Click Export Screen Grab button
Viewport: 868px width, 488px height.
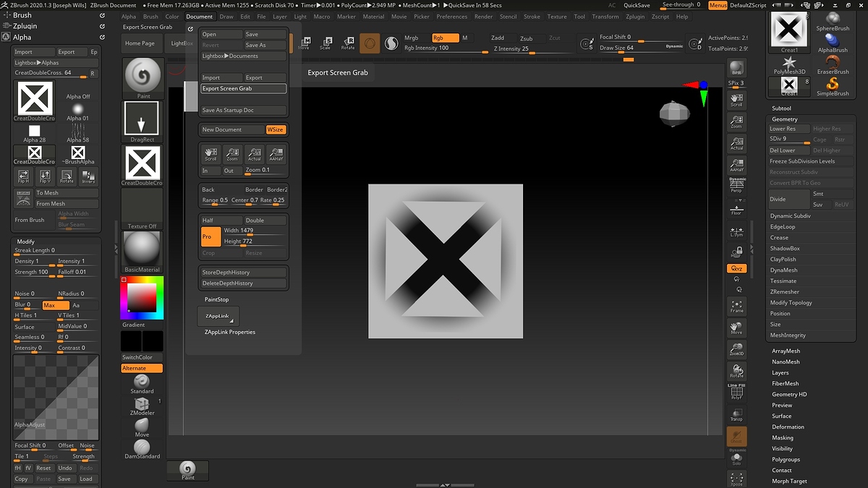243,88
